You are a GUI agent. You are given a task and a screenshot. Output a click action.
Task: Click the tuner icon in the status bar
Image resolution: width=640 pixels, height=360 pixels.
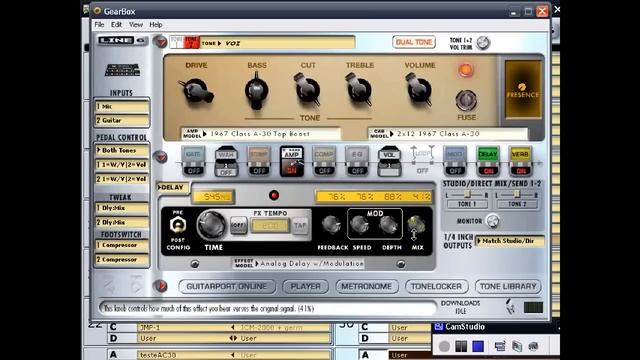click(510, 307)
